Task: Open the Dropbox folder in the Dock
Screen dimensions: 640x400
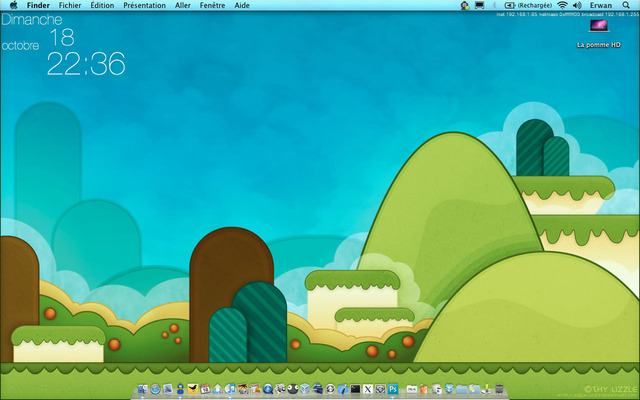Action: click(x=450, y=389)
